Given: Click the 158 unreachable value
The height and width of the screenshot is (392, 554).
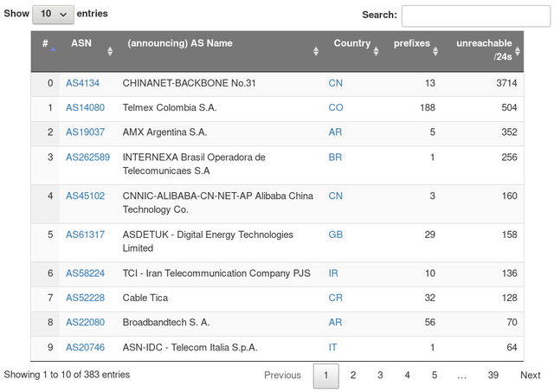Looking at the screenshot, I should pyautogui.click(x=509, y=235).
